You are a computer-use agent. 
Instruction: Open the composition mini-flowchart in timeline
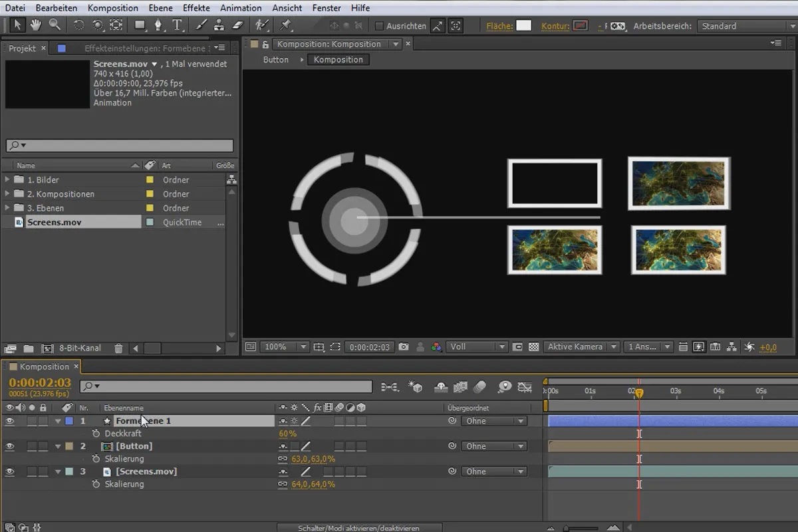coord(390,386)
